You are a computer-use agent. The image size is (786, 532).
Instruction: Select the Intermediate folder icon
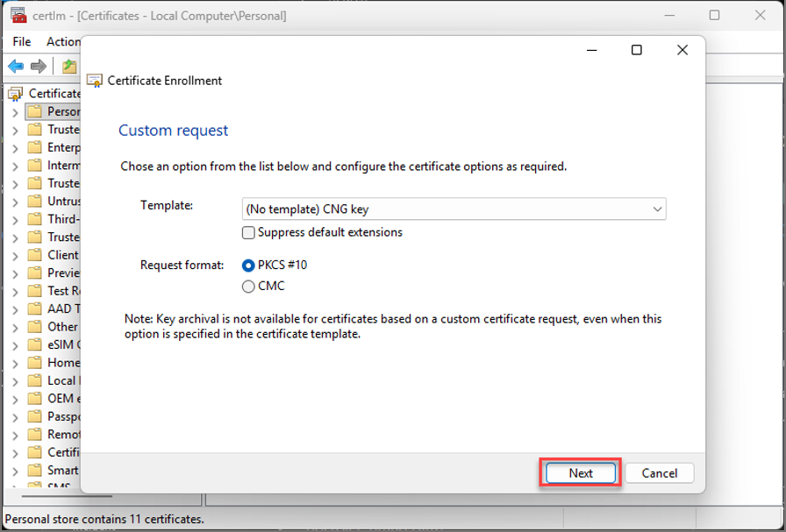34,166
